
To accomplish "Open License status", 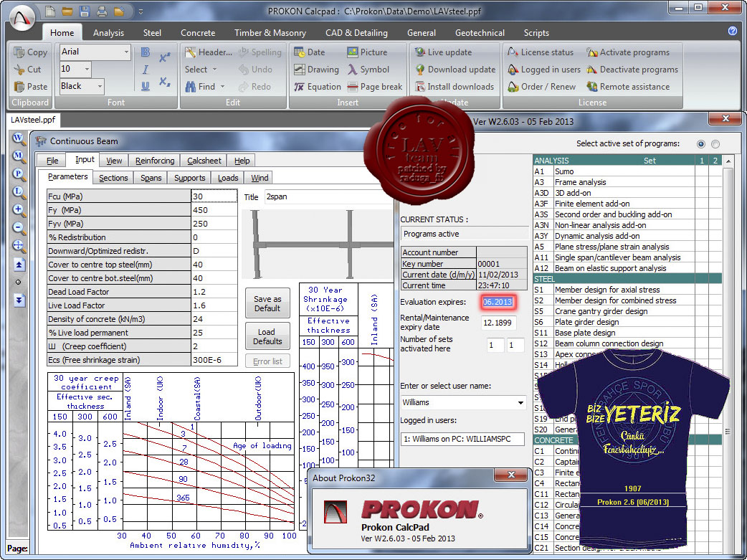I will (541, 52).
